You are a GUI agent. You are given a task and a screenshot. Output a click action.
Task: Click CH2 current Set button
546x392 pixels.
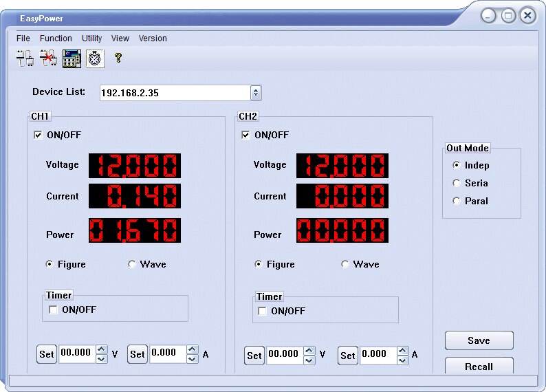pos(347,356)
